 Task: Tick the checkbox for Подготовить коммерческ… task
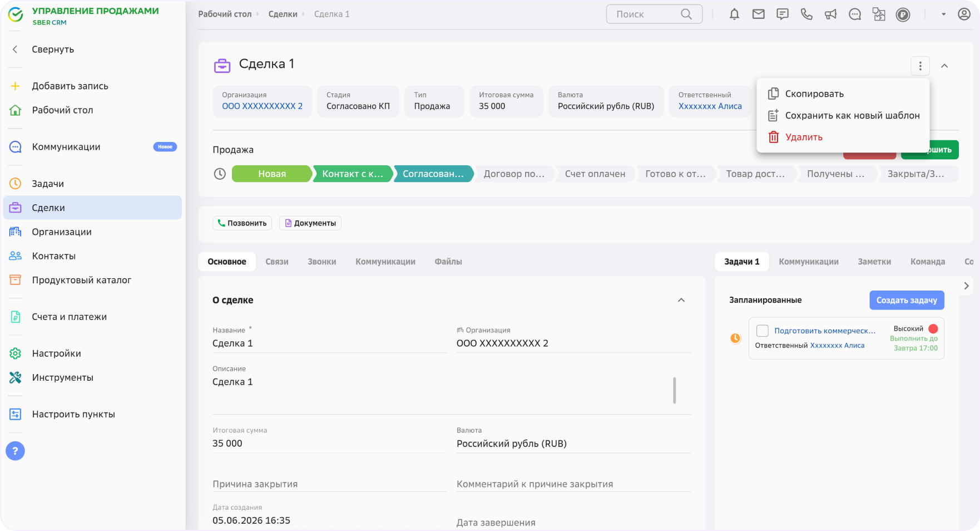pos(763,331)
